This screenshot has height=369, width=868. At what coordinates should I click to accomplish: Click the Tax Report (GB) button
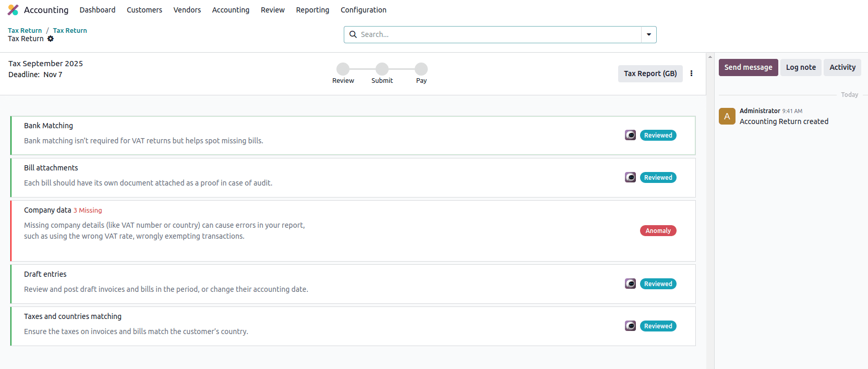(x=650, y=73)
